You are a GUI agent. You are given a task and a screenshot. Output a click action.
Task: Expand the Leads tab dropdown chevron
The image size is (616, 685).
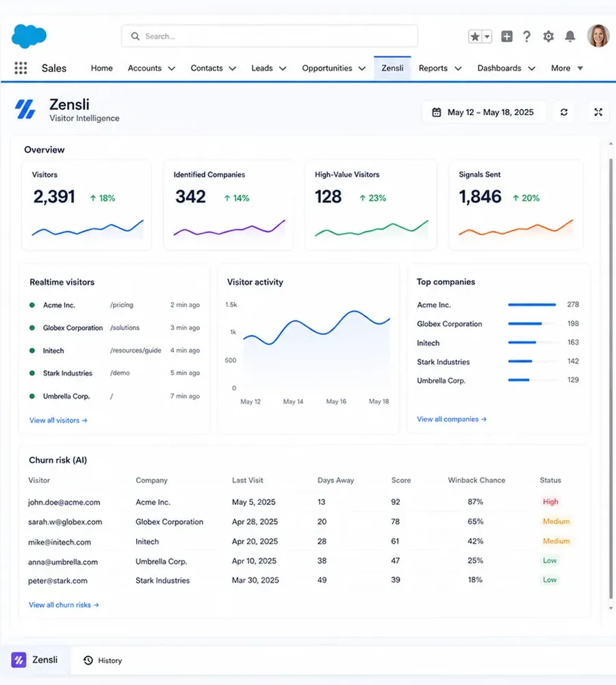click(283, 68)
